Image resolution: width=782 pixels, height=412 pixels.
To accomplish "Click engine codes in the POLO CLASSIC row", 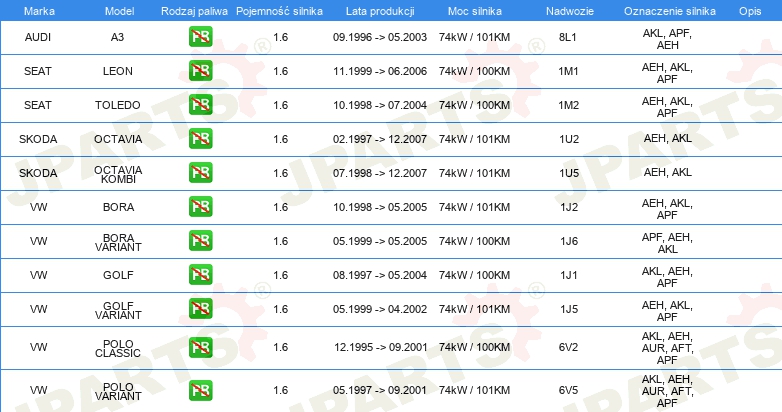I will coord(667,348).
